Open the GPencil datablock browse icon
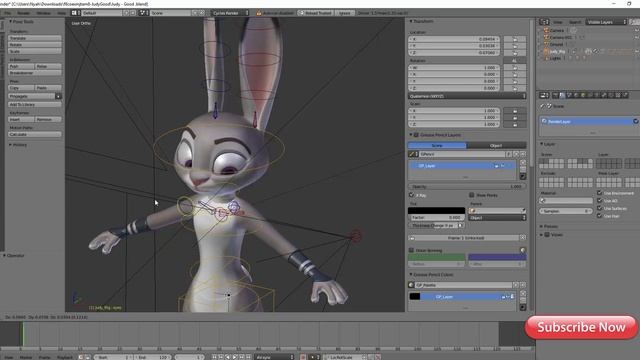 point(413,154)
